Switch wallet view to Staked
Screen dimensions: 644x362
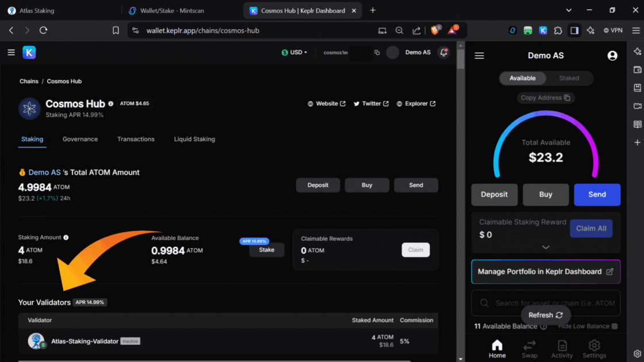click(x=569, y=78)
